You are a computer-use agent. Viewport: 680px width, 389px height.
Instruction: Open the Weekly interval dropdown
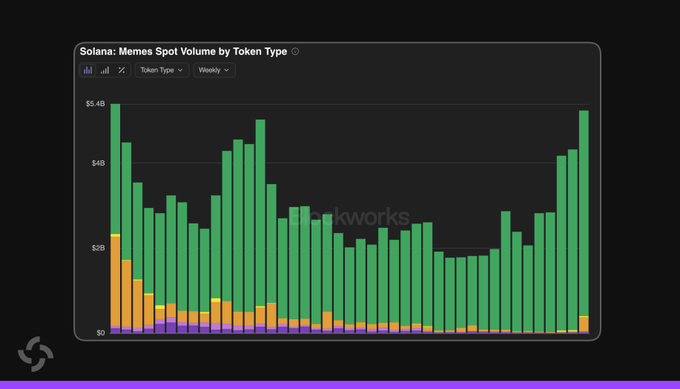pos(214,70)
